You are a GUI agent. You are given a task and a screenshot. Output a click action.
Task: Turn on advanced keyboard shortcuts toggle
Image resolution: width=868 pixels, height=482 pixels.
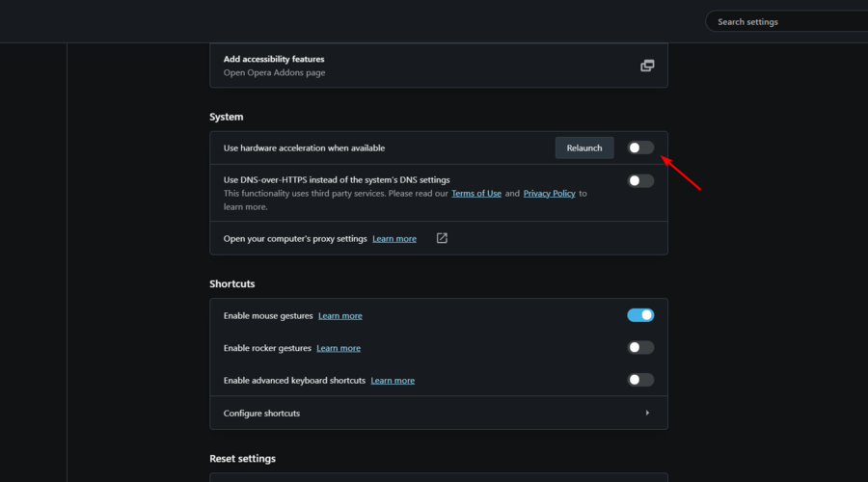pos(640,380)
